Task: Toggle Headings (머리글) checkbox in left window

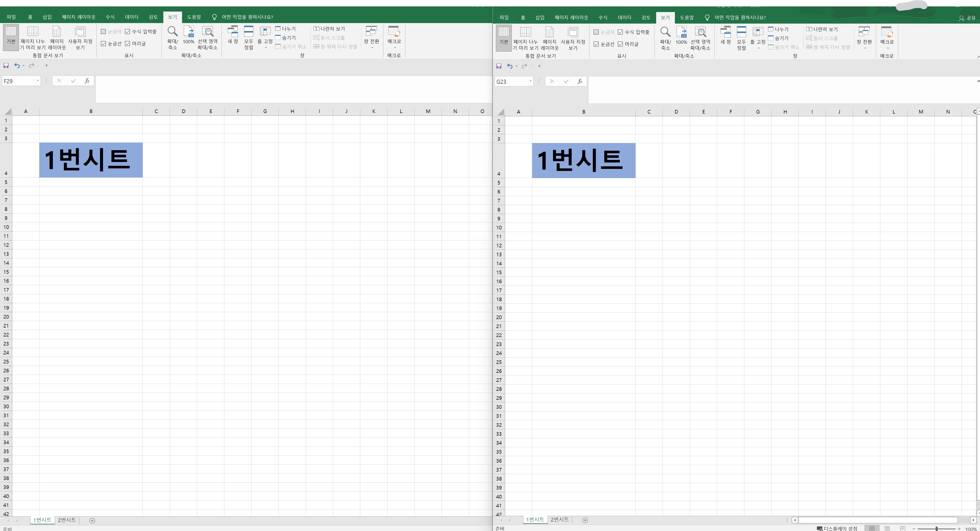Action: point(128,44)
